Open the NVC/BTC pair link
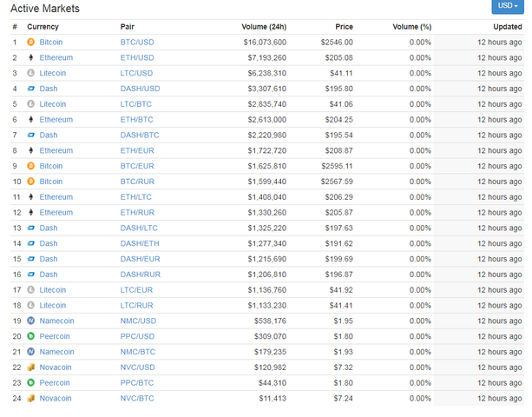The width and height of the screenshot is (532, 417). 137,398
